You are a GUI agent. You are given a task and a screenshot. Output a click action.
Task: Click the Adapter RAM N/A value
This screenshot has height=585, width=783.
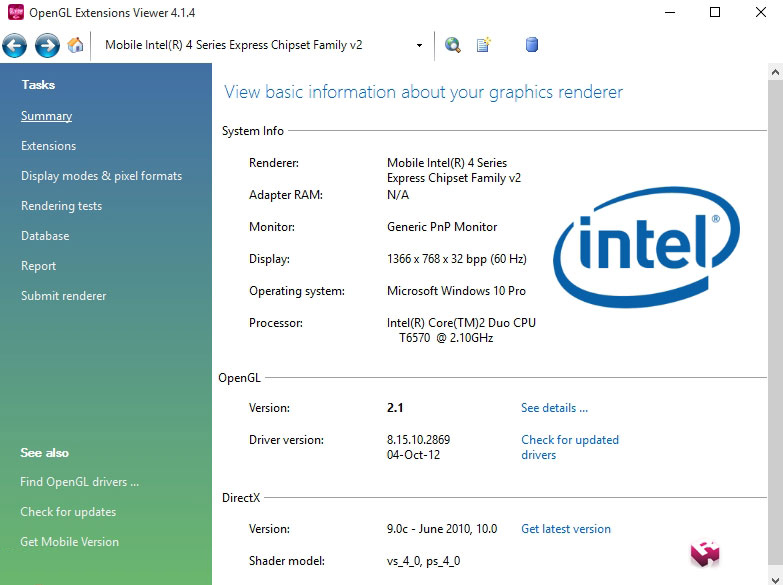click(398, 195)
